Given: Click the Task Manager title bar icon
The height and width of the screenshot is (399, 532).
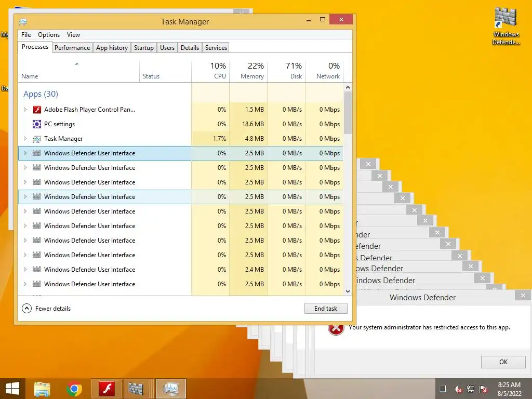Looking at the screenshot, I should pos(23,22).
